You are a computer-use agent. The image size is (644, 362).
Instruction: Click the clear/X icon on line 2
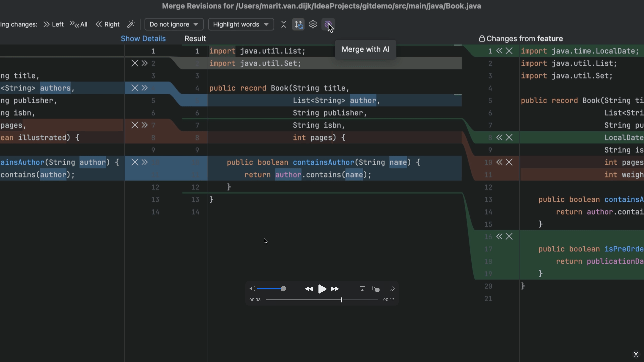pos(135,63)
